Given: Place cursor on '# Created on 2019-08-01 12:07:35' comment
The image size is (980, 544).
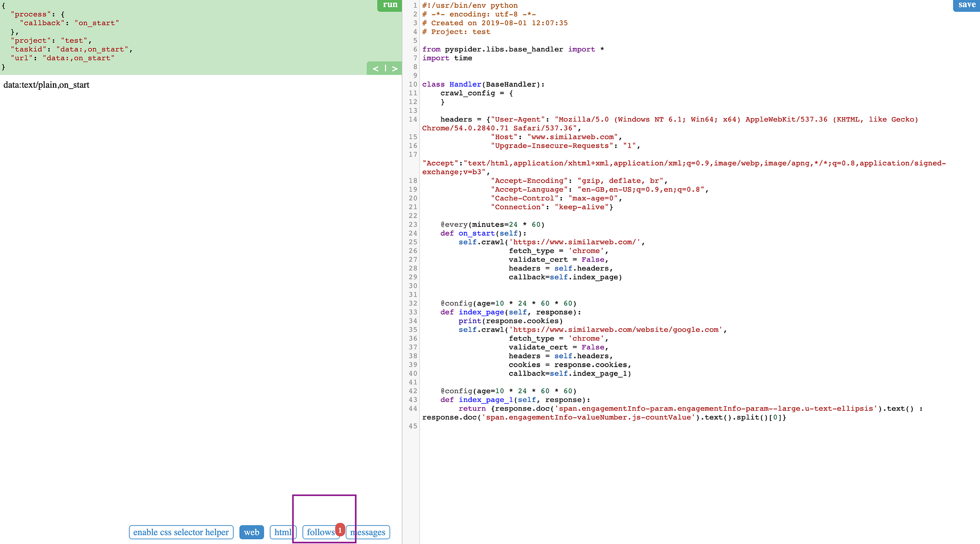Looking at the screenshot, I should (495, 23).
